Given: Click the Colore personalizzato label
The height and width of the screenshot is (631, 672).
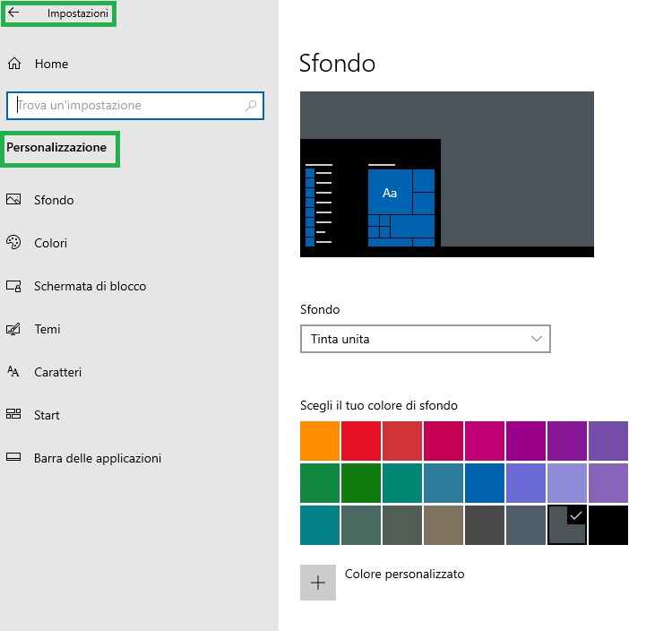Looking at the screenshot, I should [405, 574].
